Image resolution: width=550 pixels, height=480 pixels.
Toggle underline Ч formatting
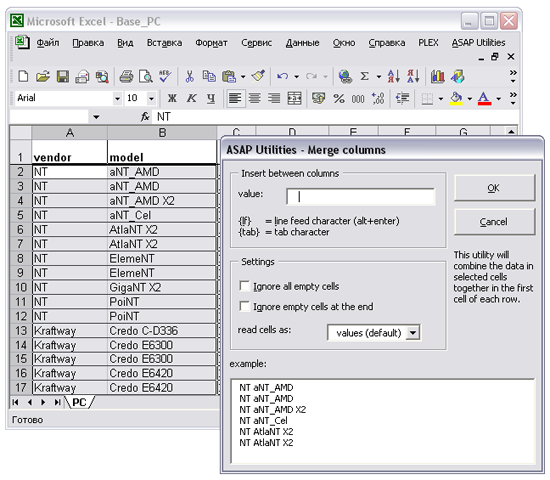211,98
